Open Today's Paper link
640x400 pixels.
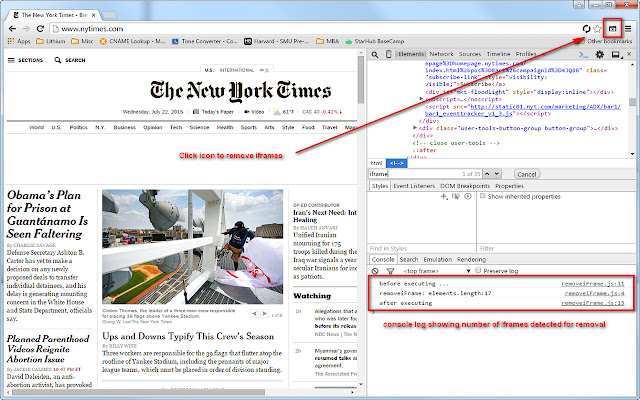coord(213,111)
